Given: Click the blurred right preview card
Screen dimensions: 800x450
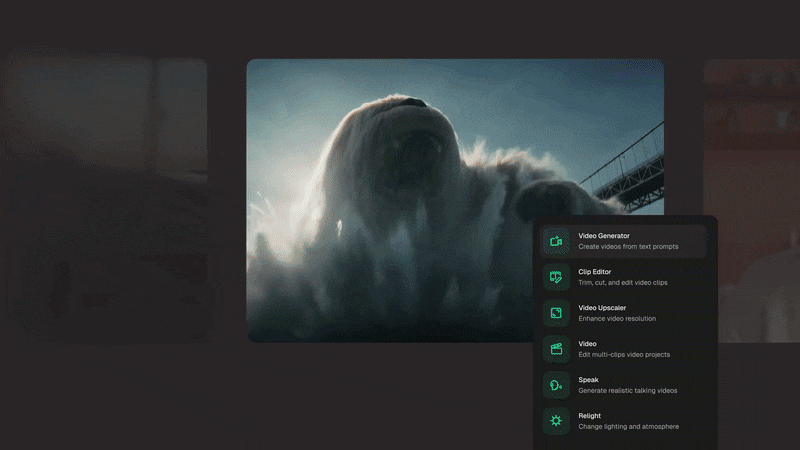Looking at the screenshot, I should coord(752,201).
